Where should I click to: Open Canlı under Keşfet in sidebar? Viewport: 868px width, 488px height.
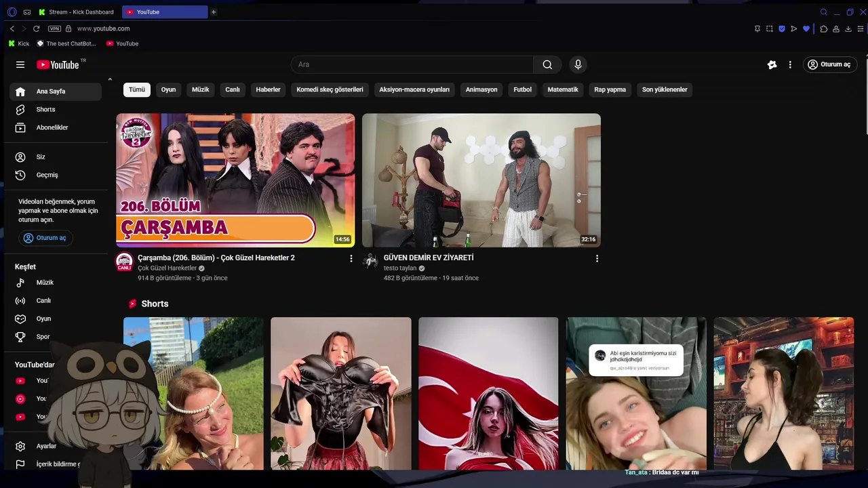(x=56, y=300)
